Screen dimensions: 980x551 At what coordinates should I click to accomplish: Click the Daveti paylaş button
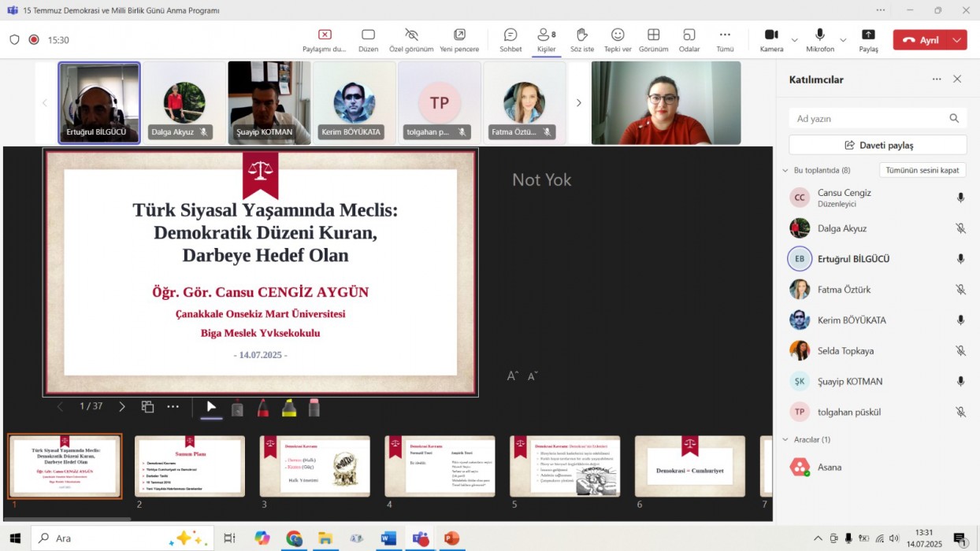[878, 146]
